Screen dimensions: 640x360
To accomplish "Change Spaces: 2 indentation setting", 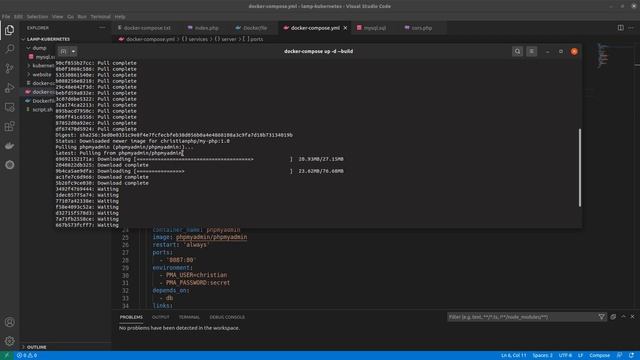I will coord(542,355).
